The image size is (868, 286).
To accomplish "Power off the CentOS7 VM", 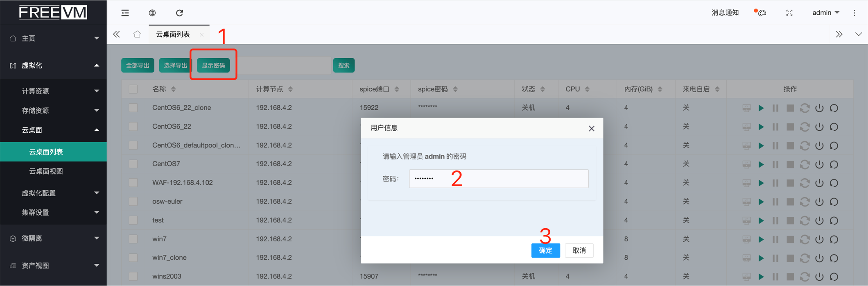I will (819, 164).
